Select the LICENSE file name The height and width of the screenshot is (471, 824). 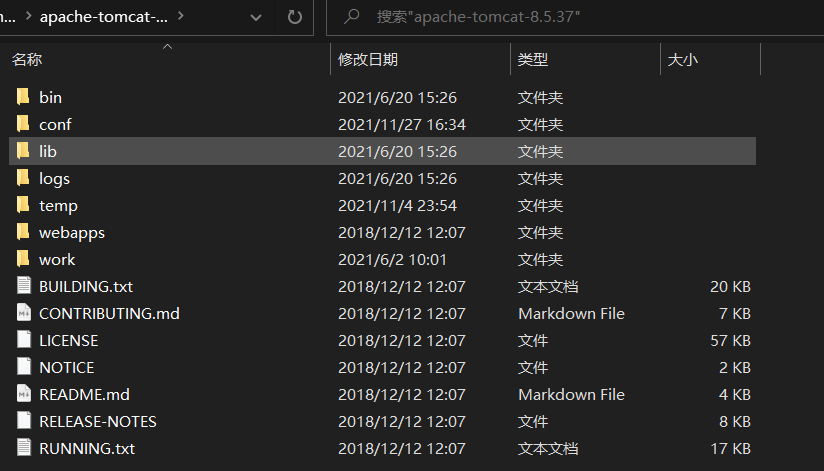coord(69,341)
